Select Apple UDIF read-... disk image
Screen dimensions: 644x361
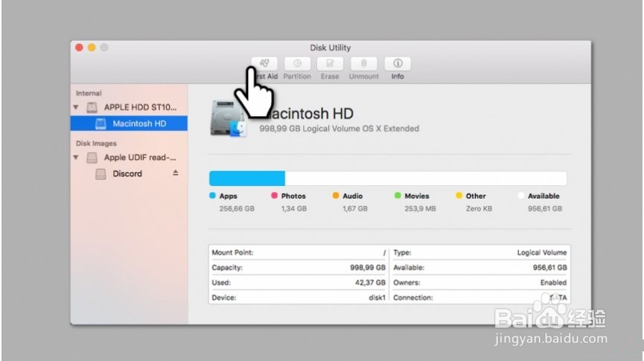pos(140,157)
